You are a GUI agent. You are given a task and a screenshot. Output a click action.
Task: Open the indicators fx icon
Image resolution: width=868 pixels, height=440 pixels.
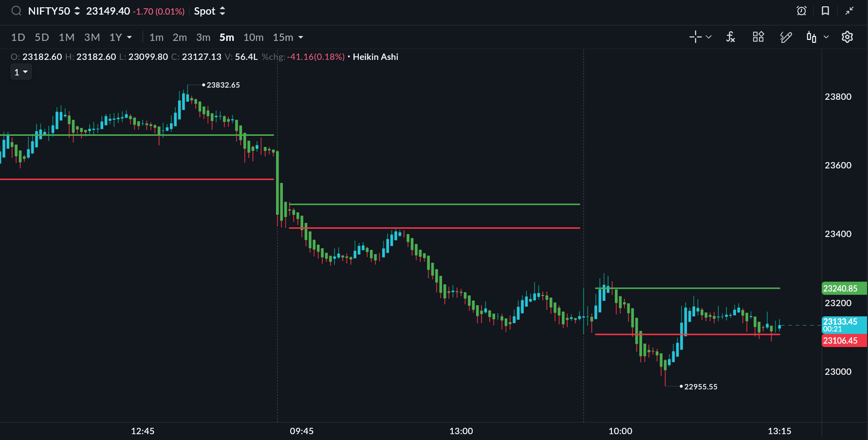pos(730,37)
